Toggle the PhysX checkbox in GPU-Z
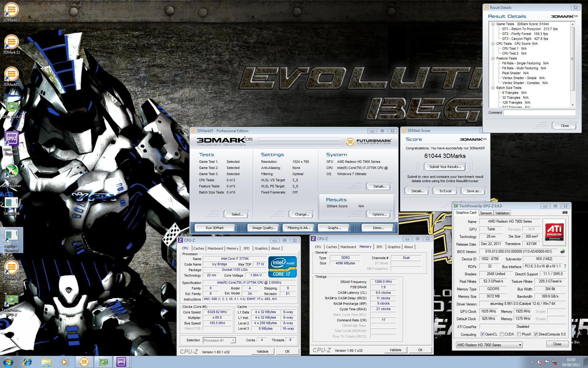Viewport: 588px width, 368px height. tap(519, 334)
